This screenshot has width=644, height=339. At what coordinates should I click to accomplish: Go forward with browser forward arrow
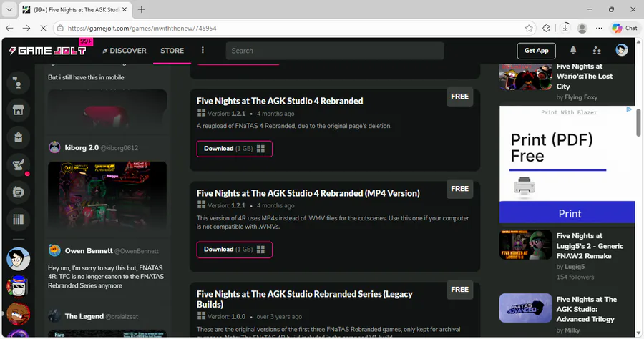(x=26, y=29)
